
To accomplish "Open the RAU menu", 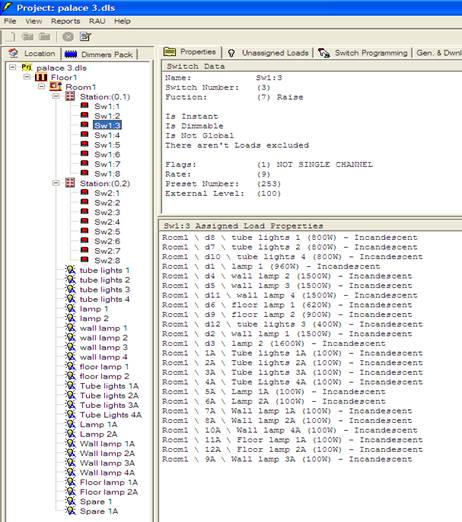I will [97, 21].
